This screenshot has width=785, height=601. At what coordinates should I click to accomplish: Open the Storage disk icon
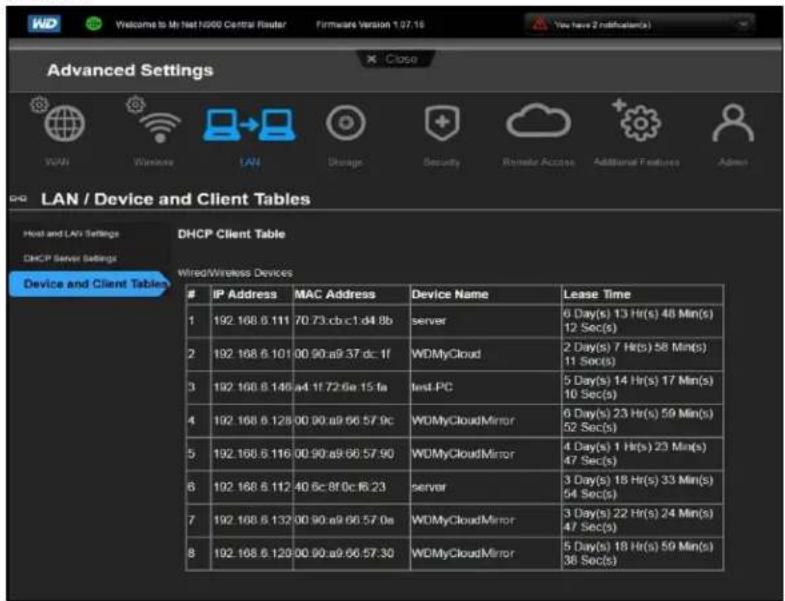345,123
